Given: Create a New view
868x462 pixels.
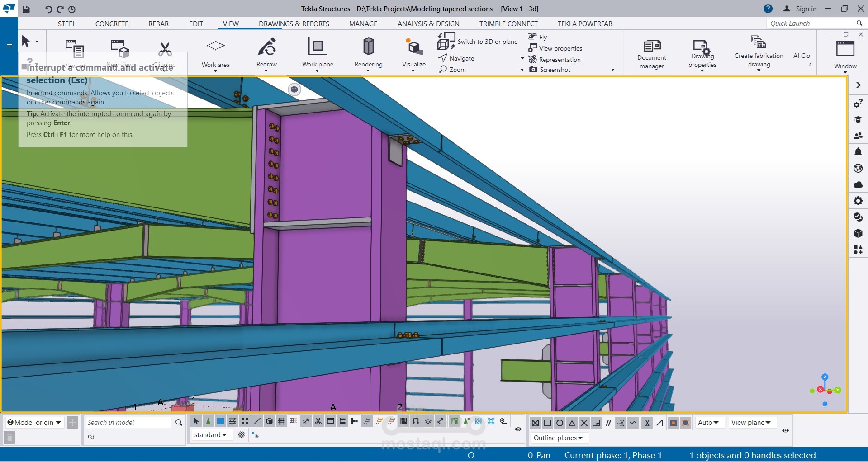Looking at the screenshot, I should (x=120, y=53).
